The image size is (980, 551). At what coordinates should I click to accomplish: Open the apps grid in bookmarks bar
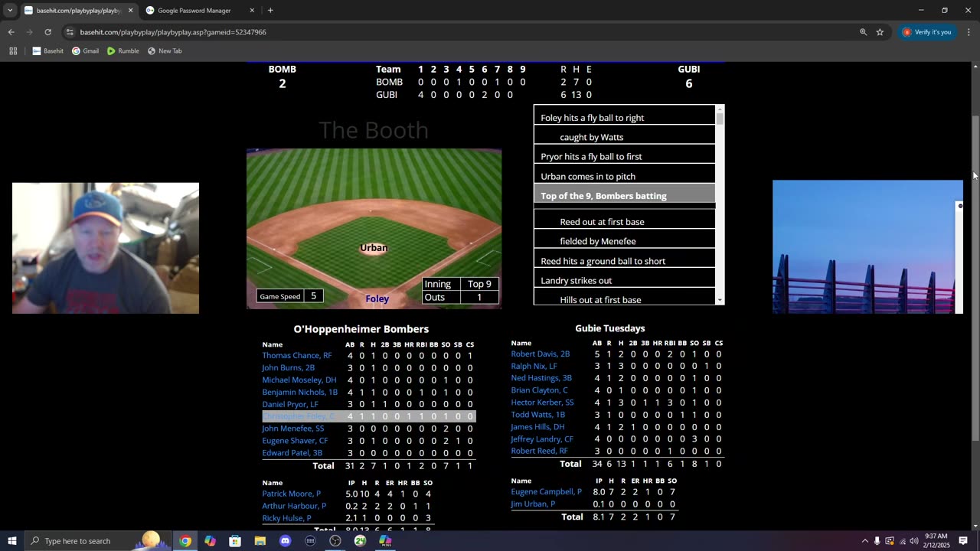click(x=13, y=51)
